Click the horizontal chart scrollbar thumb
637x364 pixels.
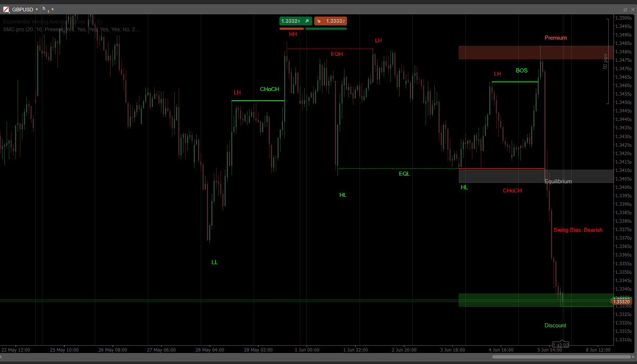(562, 357)
